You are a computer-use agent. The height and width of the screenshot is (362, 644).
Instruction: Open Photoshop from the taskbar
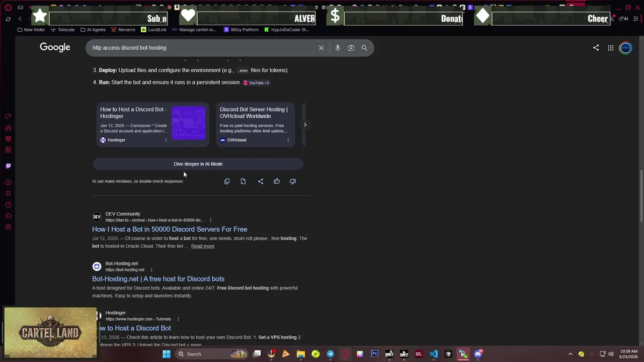click(x=374, y=354)
